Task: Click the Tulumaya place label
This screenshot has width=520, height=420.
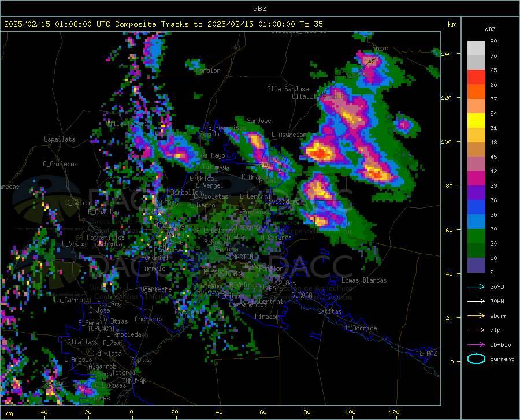Action: (216, 167)
